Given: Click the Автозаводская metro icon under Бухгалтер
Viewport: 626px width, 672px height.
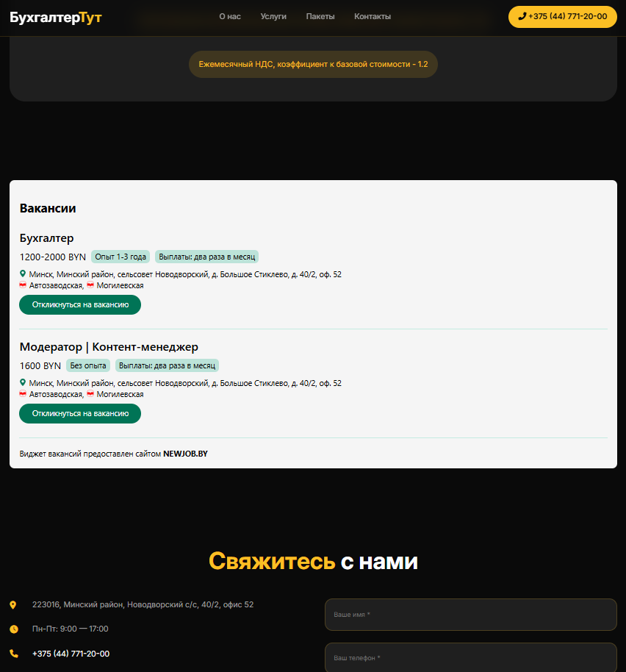Looking at the screenshot, I should (x=23, y=285).
